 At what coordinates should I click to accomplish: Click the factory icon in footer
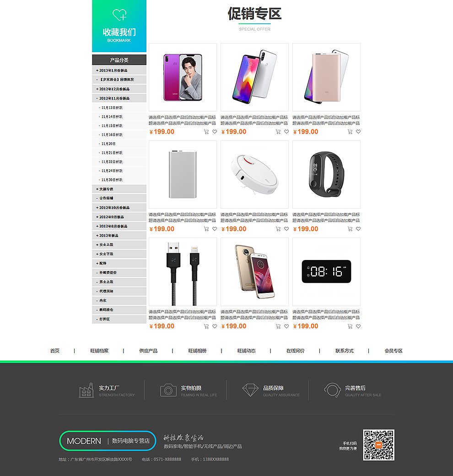86,390
